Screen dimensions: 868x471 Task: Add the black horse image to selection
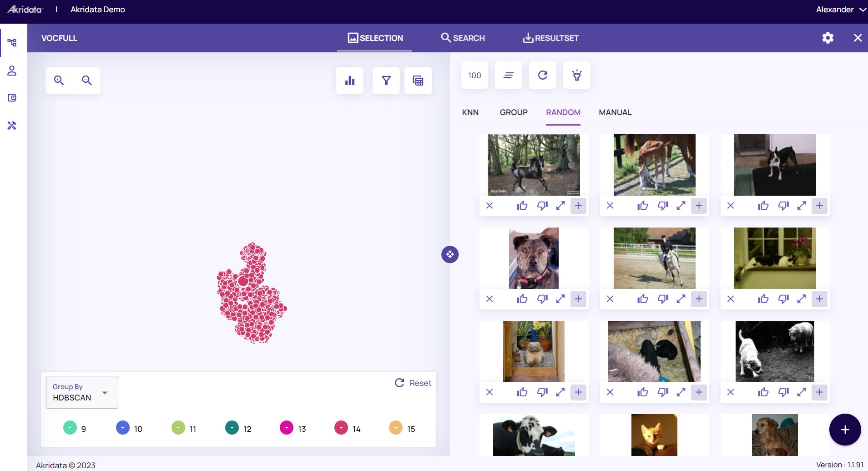coord(578,206)
